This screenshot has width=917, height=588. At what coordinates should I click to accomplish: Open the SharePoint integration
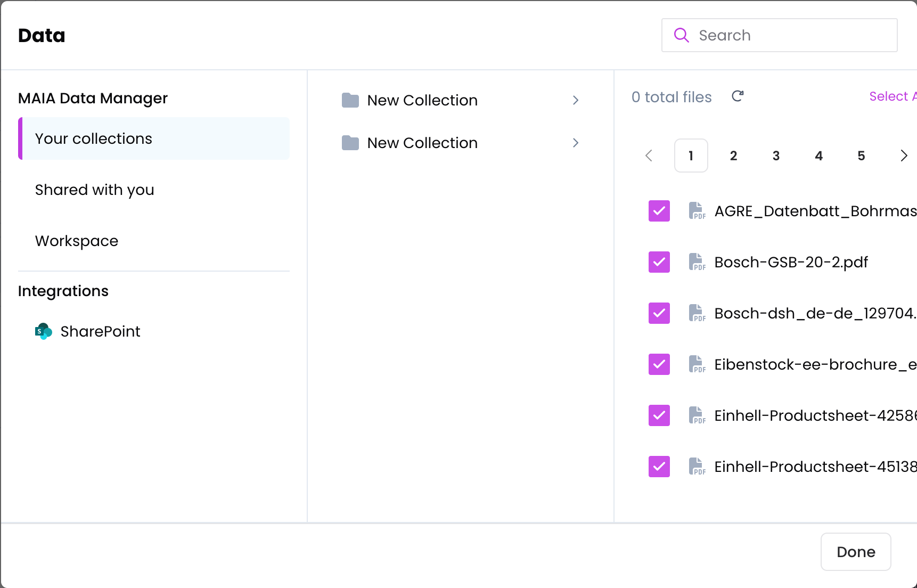pyautogui.click(x=154, y=331)
